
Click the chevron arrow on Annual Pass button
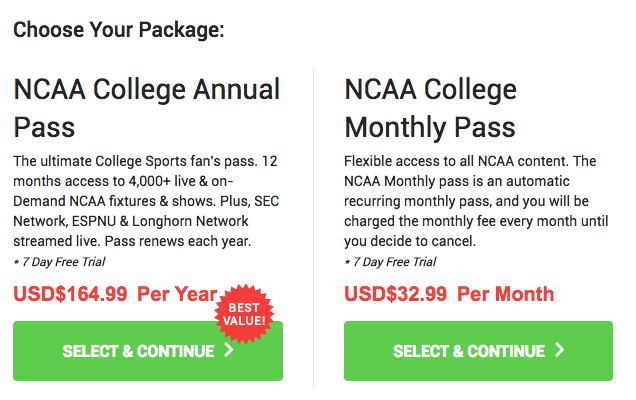click(229, 350)
